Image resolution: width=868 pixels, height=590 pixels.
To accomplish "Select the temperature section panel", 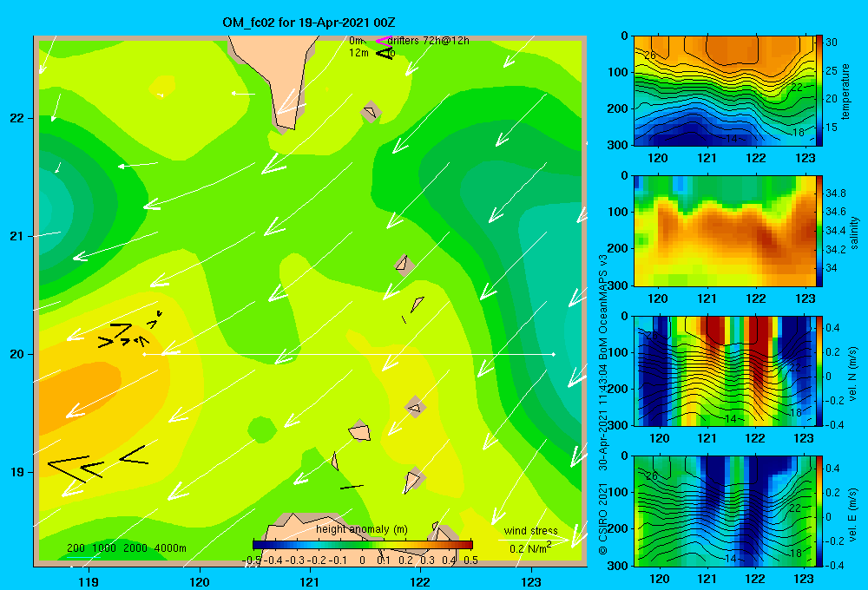I will pyautogui.click(x=725, y=91).
